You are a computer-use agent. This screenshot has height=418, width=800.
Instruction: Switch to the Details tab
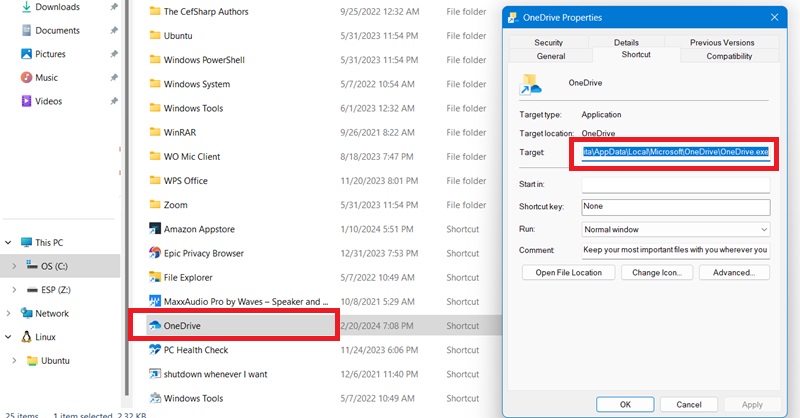click(x=626, y=42)
